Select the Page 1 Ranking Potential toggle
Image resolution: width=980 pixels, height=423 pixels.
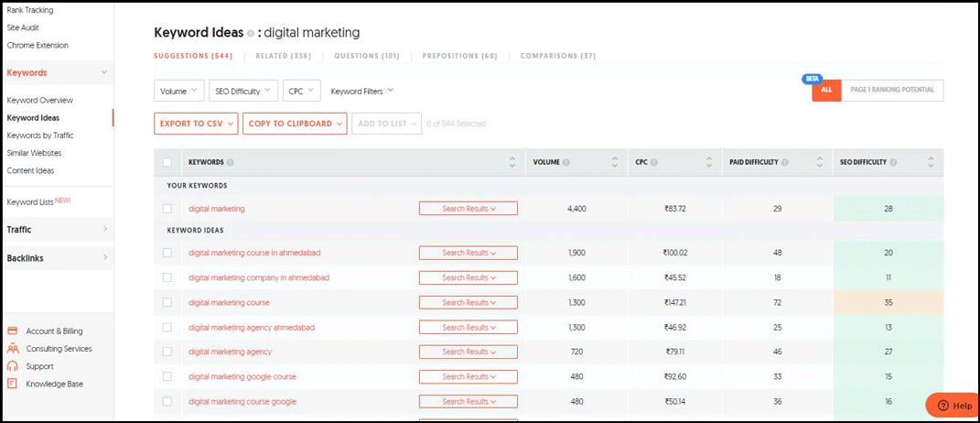tap(891, 91)
